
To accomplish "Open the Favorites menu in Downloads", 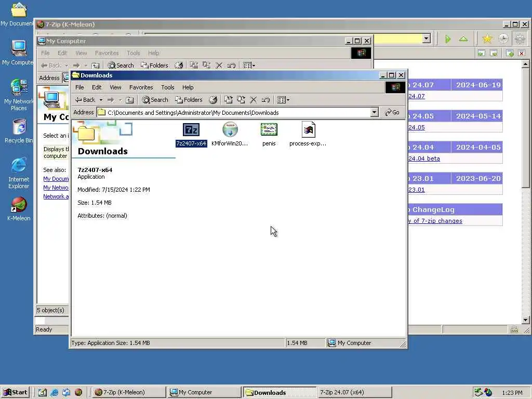I will coord(141,87).
